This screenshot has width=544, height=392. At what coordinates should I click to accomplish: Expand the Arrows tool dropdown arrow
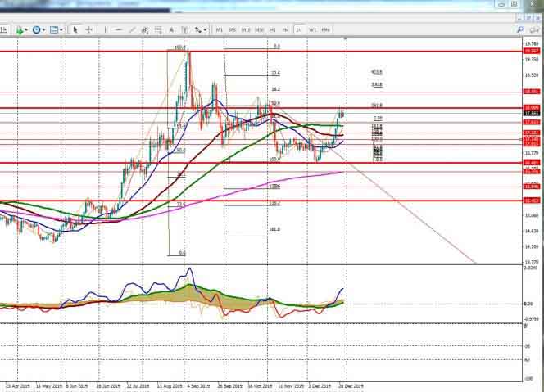205,30
